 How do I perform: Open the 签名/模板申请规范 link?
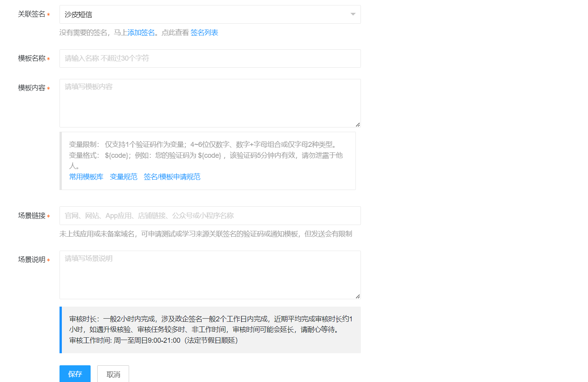pos(172,177)
